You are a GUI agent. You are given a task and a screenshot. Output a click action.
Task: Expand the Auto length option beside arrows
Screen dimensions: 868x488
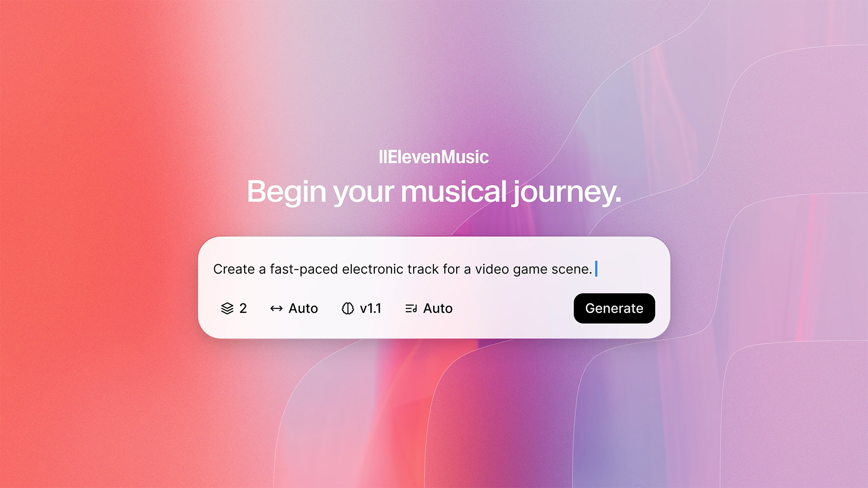303,308
